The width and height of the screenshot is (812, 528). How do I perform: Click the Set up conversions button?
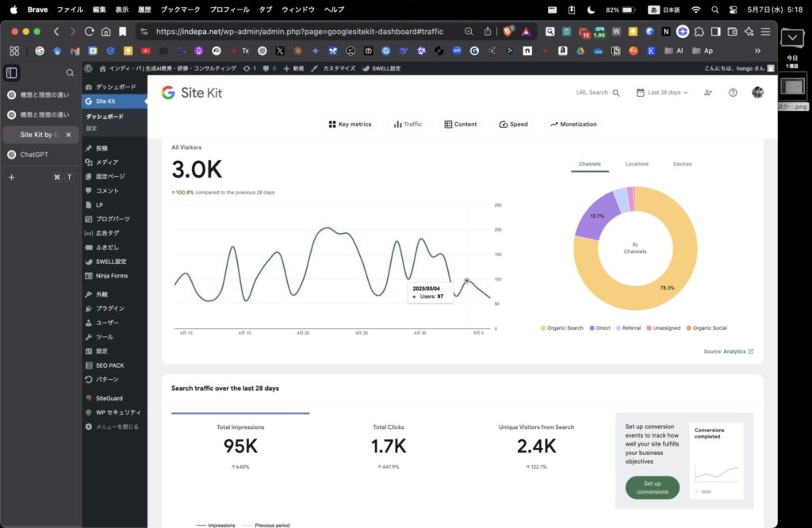652,488
